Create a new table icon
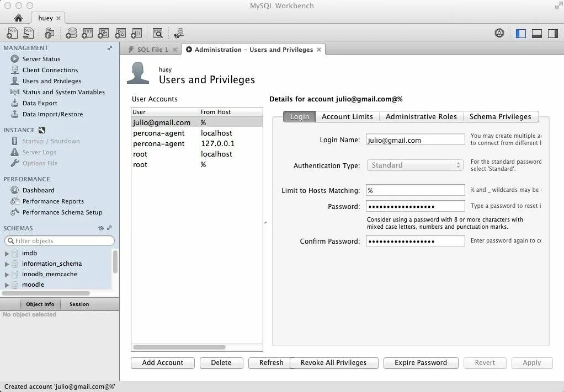This screenshot has width=564, height=392. 87,34
